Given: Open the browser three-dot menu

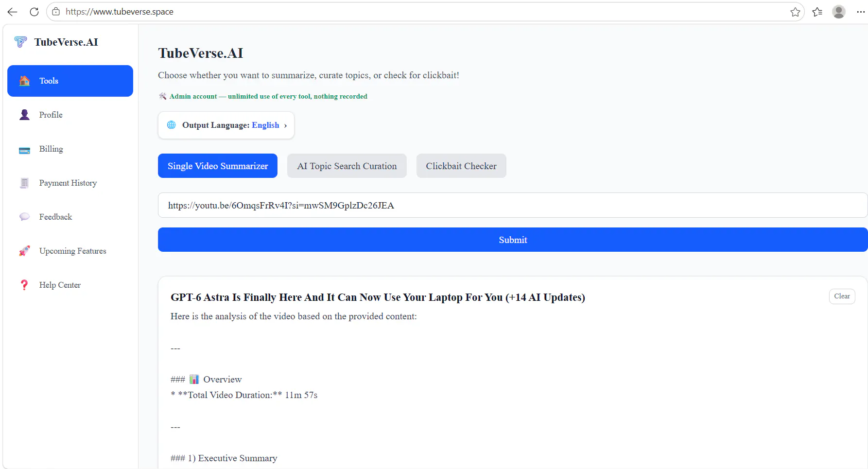Looking at the screenshot, I should (x=861, y=12).
